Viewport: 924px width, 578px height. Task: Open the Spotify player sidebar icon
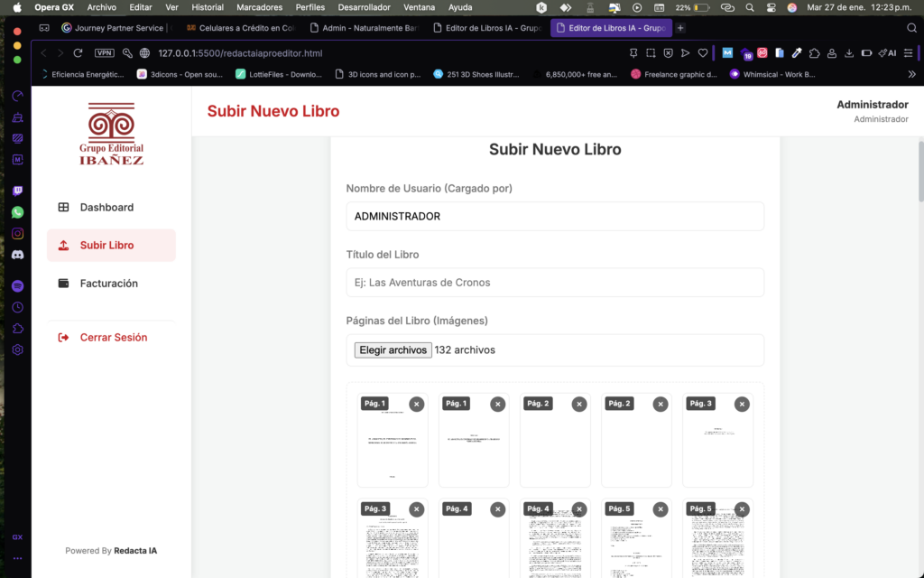(x=17, y=285)
